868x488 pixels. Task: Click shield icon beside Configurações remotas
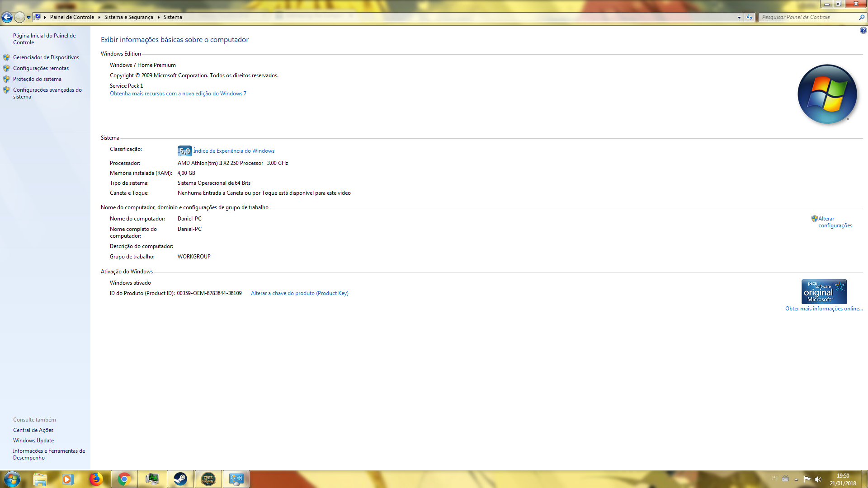pyautogui.click(x=6, y=68)
